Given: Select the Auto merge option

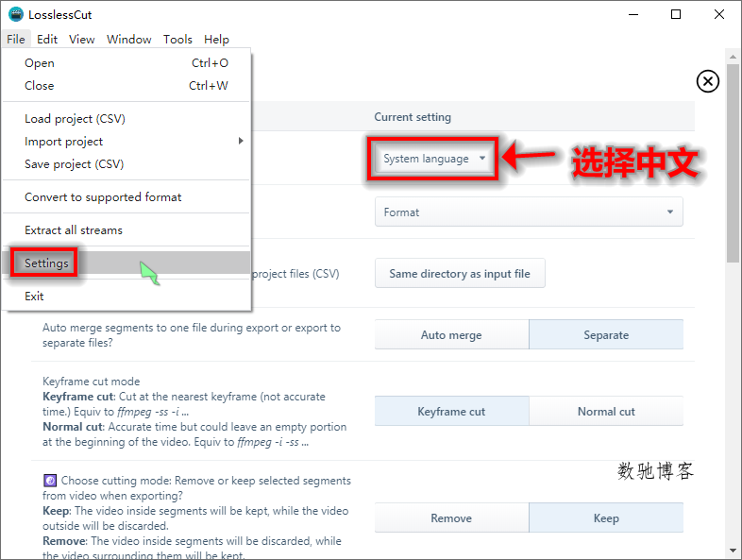Looking at the screenshot, I should (x=451, y=335).
